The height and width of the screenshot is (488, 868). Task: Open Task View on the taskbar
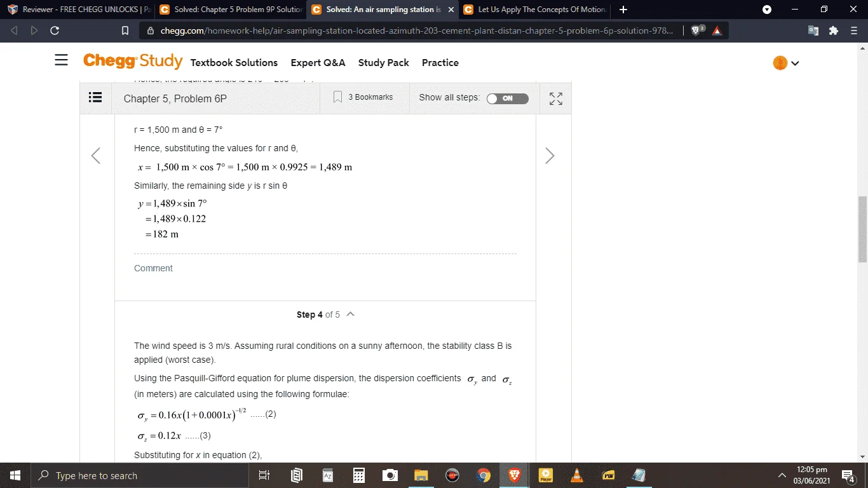tap(265, 475)
